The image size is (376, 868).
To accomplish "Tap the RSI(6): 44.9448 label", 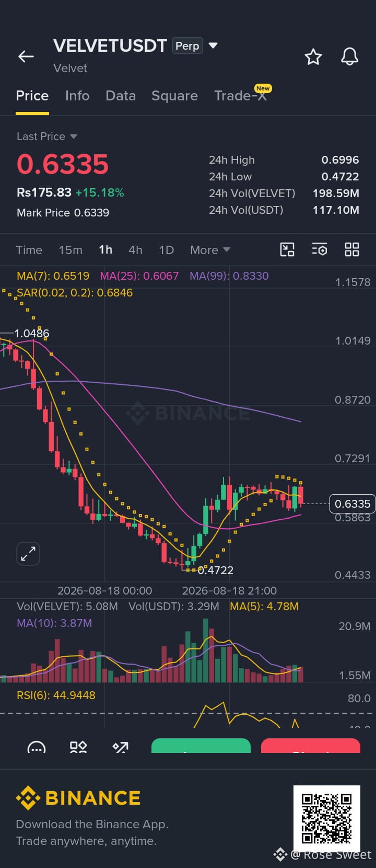I will pyautogui.click(x=56, y=695).
